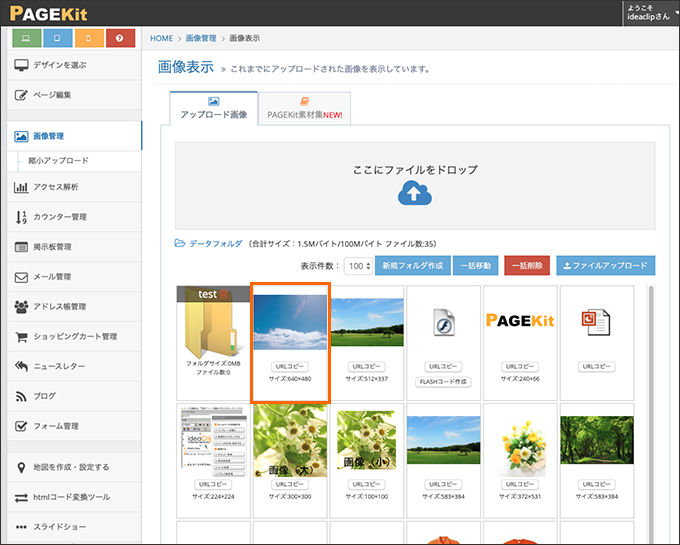
Task: Click the image grid vertical scrollbar
Action: [651, 414]
